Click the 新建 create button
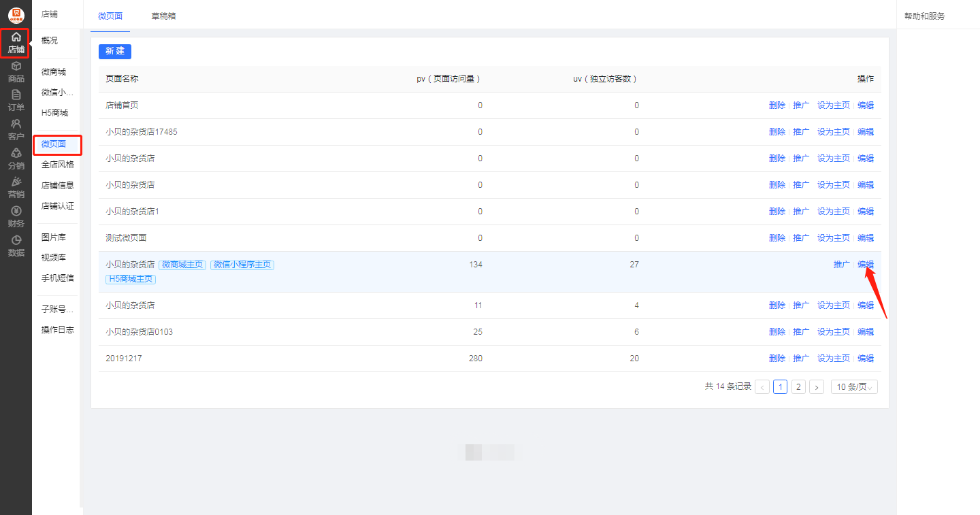The width and height of the screenshot is (980, 515). [x=115, y=52]
